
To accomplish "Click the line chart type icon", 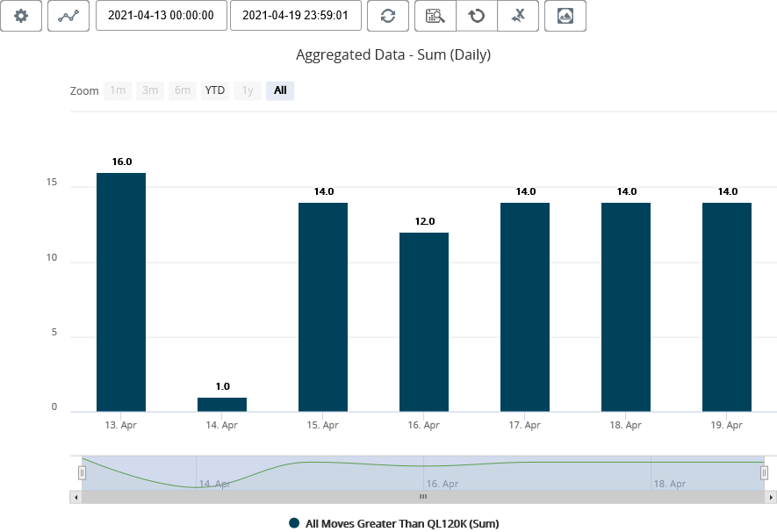I will [x=68, y=16].
